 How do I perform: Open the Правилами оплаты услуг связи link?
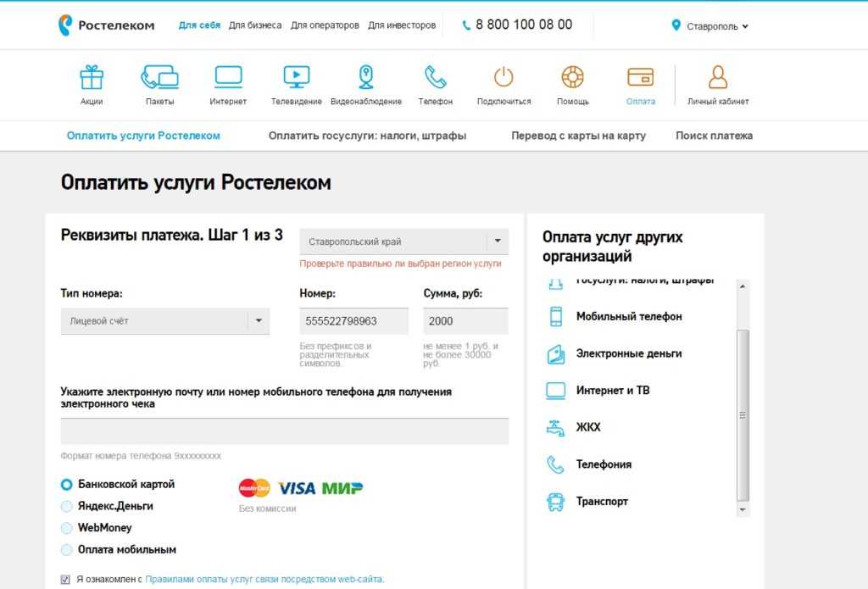click(264, 580)
